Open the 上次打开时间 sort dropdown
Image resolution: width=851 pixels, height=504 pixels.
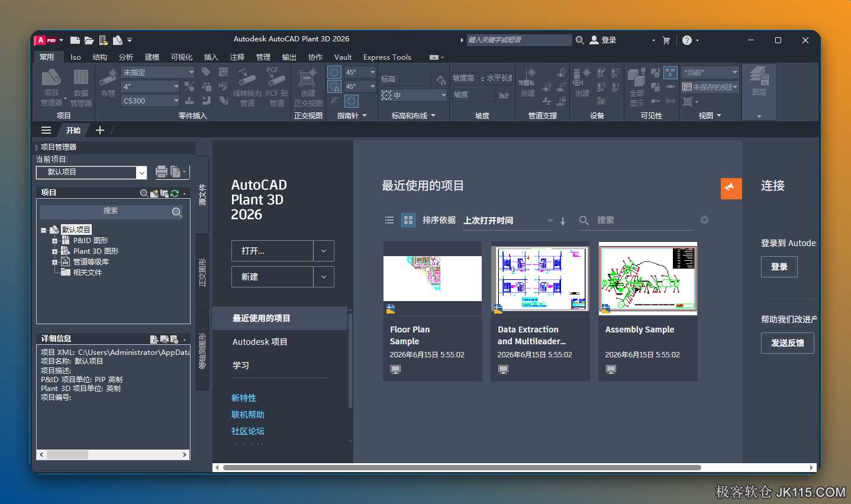(508, 221)
